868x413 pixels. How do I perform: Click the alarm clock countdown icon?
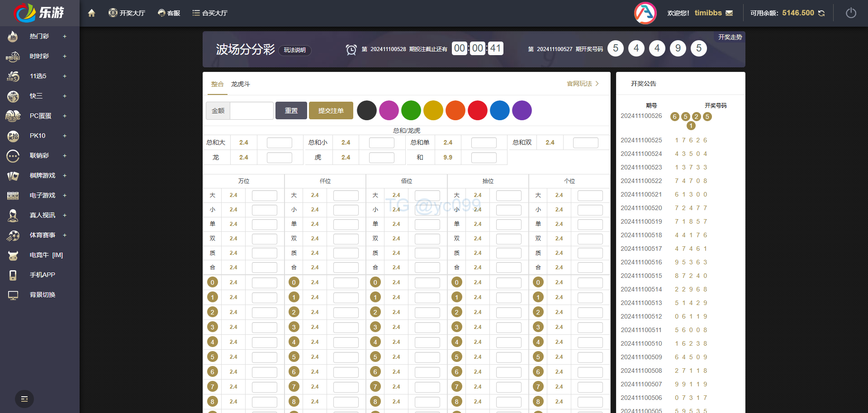[351, 49]
